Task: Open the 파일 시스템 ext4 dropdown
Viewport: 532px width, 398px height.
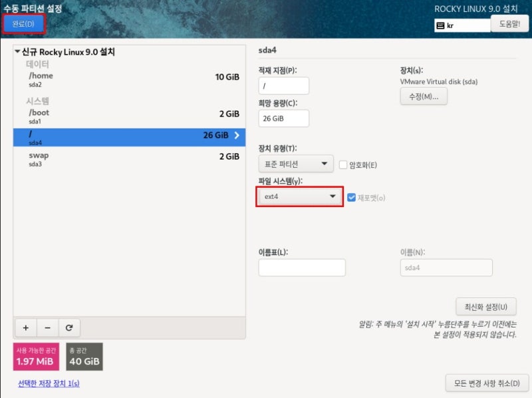Action: (x=300, y=196)
